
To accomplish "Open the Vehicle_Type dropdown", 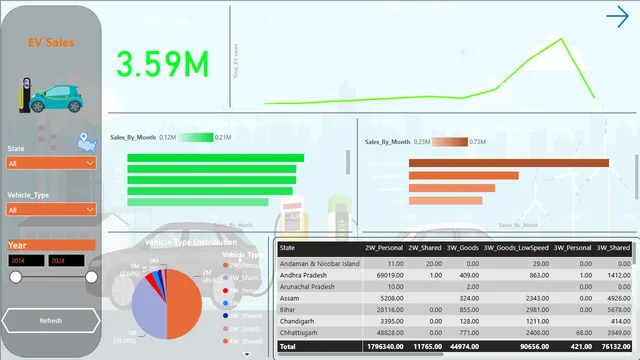I will tap(51, 210).
